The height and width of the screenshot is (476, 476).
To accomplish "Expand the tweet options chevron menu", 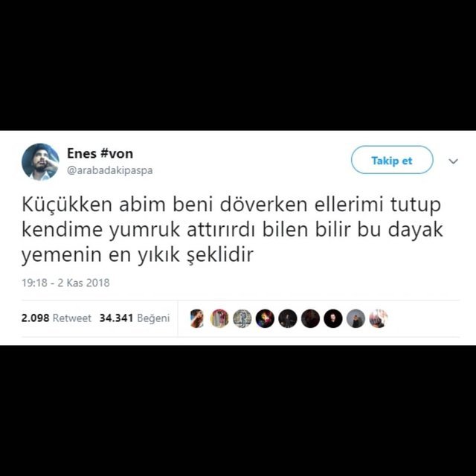I will tap(453, 161).
